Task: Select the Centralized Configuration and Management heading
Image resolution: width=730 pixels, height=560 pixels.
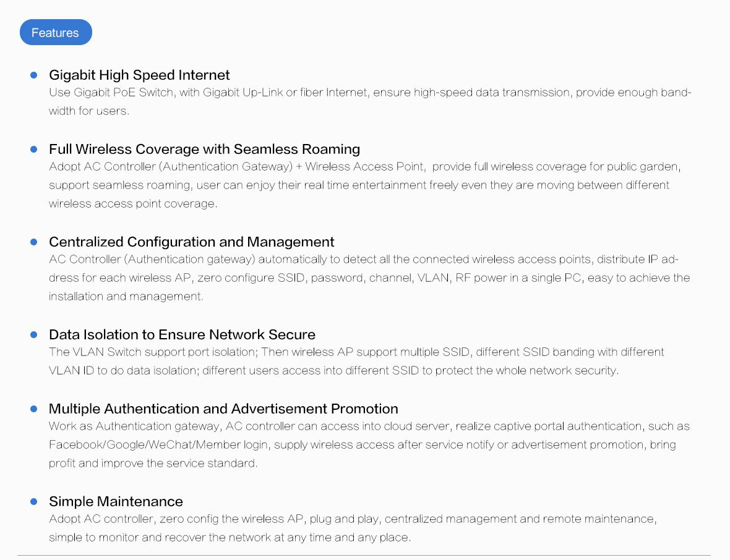Action: tap(191, 242)
